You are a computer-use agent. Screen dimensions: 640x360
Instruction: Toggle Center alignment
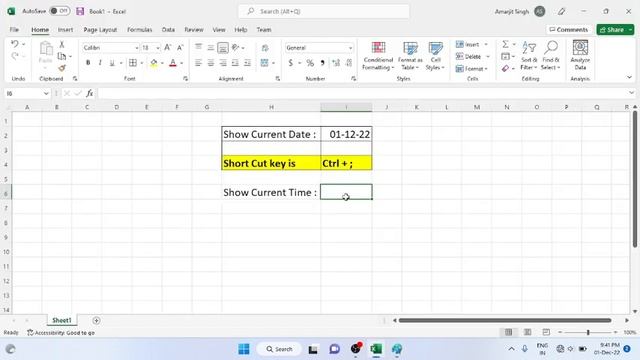click(x=211, y=63)
